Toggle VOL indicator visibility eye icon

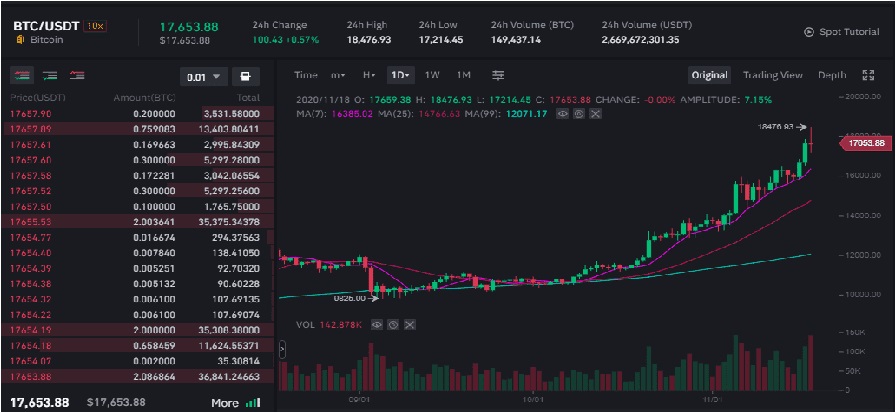(x=377, y=325)
